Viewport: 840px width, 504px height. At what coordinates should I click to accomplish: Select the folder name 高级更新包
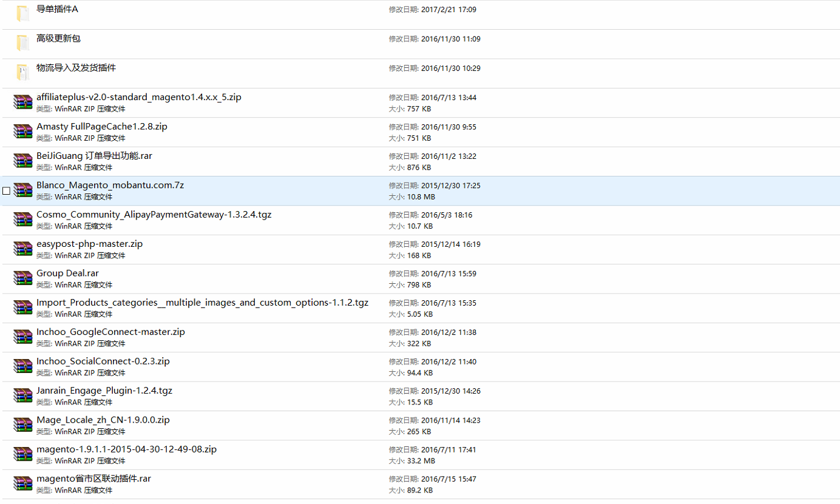(58, 38)
